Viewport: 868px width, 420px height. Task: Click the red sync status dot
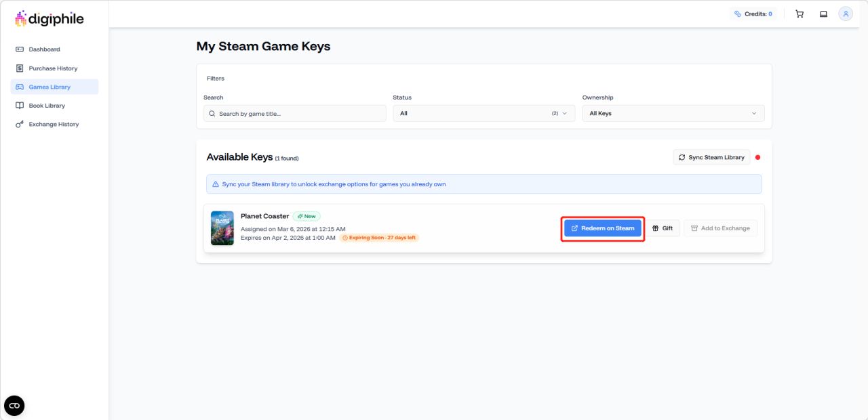[x=757, y=157]
